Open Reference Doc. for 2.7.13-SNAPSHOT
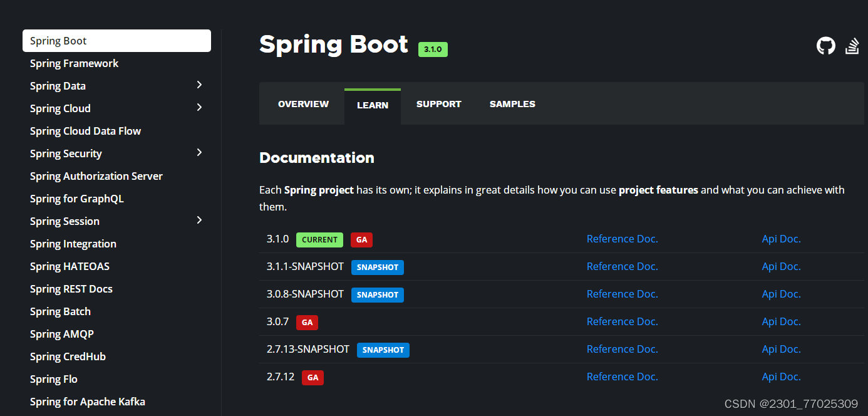Image resolution: width=868 pixels, height=416 pixels. [622, 349]
